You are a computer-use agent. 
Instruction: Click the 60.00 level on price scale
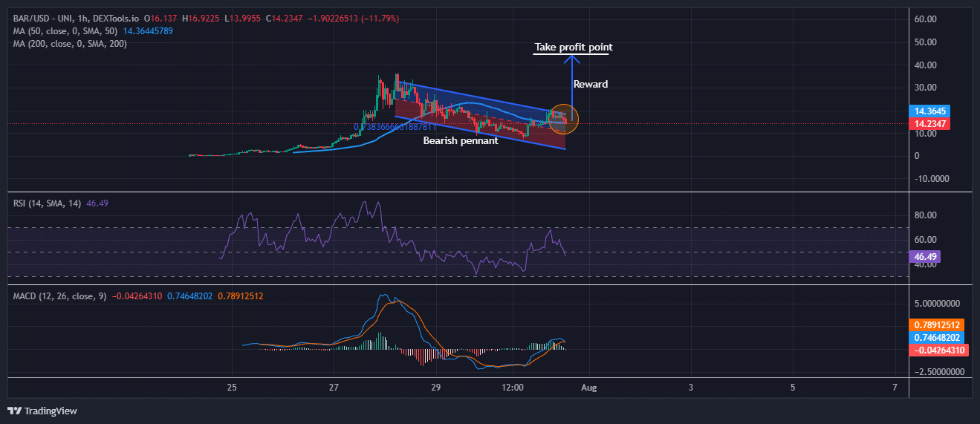tap(926, 19)
